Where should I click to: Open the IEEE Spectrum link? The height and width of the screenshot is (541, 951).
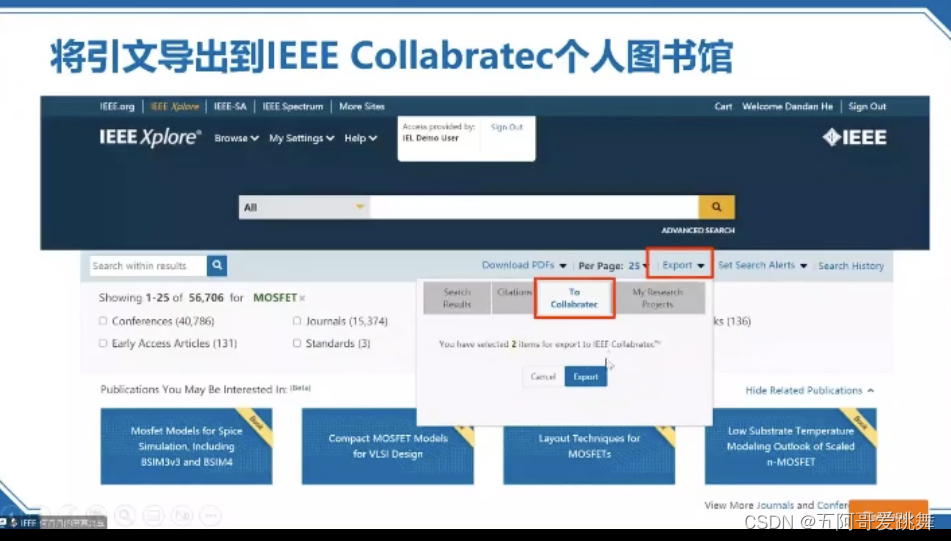[x=293, y=107]
